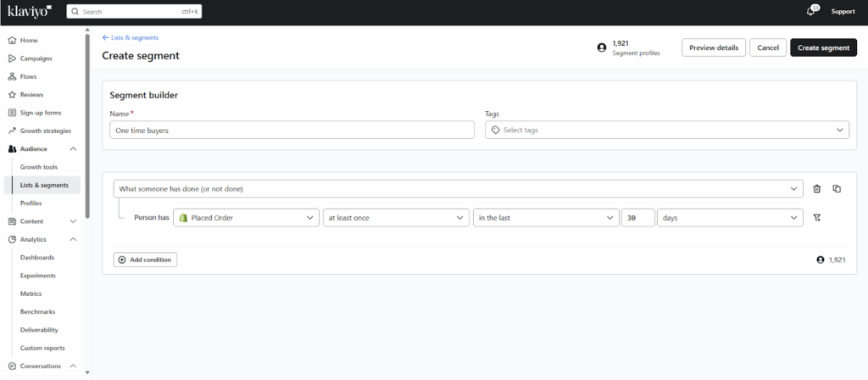Open the 'days' unit dropdown

coord(730,218)
